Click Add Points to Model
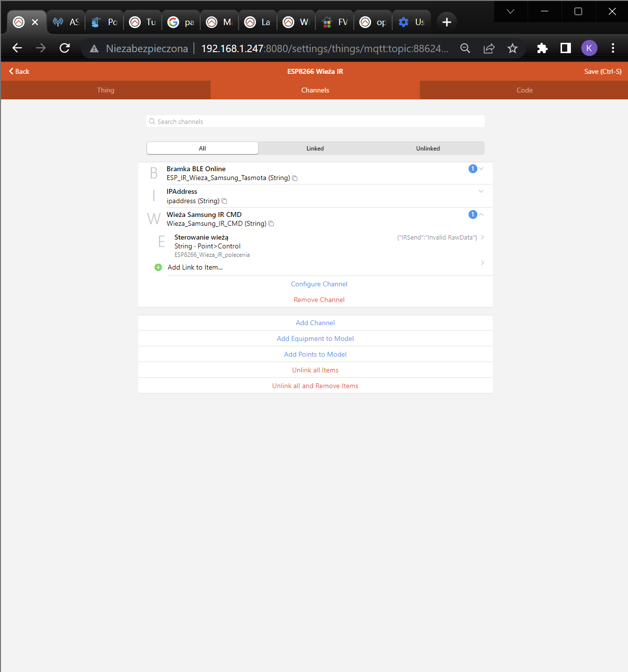Image resolution: width=628 pixels, height=672 pixels. pyautogui.click(x=315, y=354)
